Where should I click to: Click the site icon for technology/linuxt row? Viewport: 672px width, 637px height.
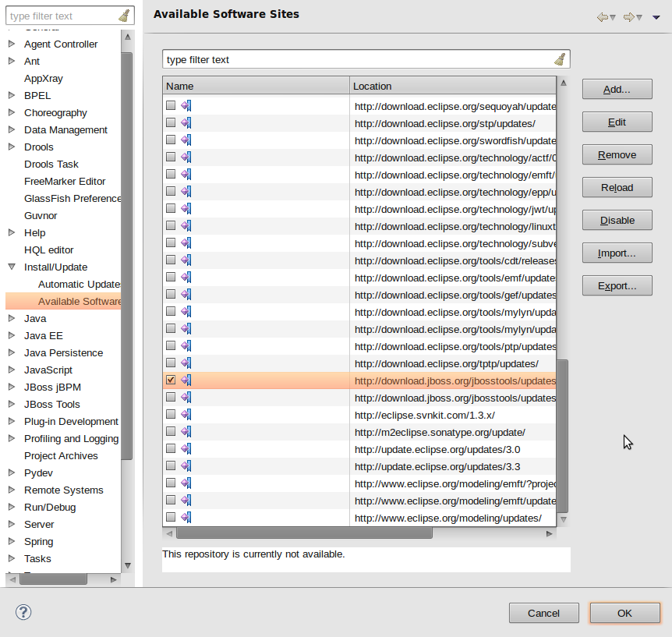pyautogui.click(x=186, y=225)
